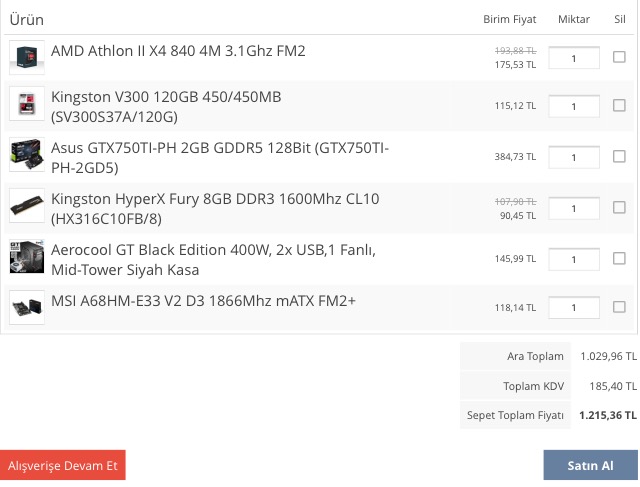This screenshot has width=640, height=487.
Task: Focus the quantity box for MSI A68HM-E33
Action: [574, 308]
